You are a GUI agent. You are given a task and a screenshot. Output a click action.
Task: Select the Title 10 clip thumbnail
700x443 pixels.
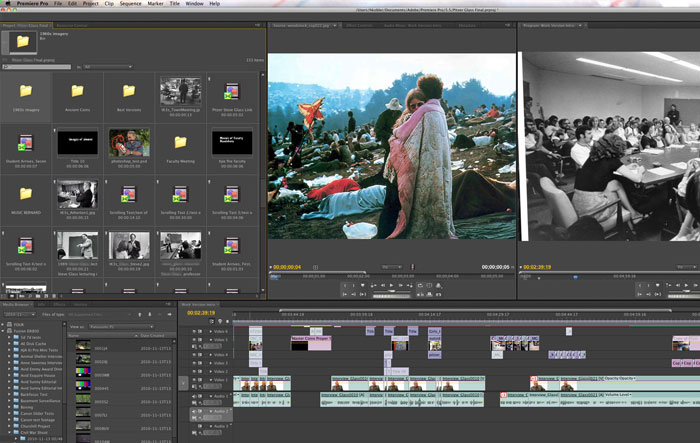(x=78, y=143)
